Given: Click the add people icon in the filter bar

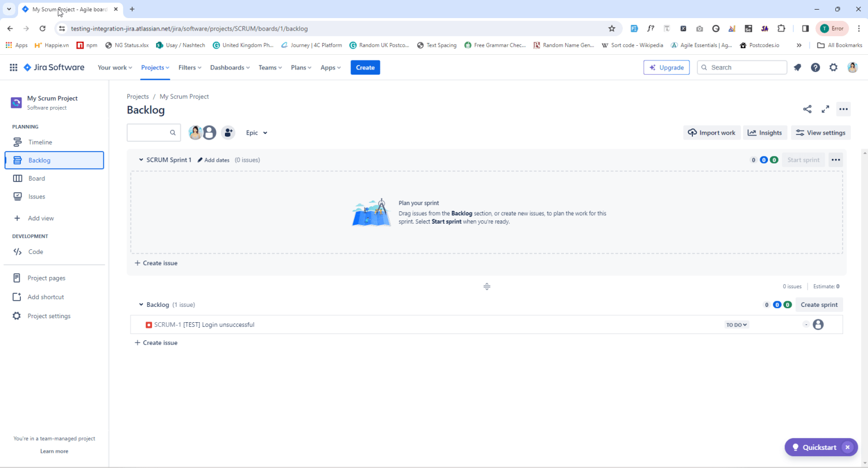Looking at the screenshot, I should coord(228,132).
